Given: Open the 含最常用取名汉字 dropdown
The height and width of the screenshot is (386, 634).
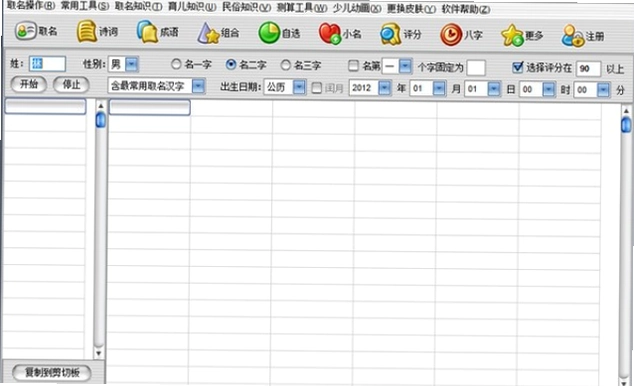Looking at the screenshot, I should click(x=198, y=86).
